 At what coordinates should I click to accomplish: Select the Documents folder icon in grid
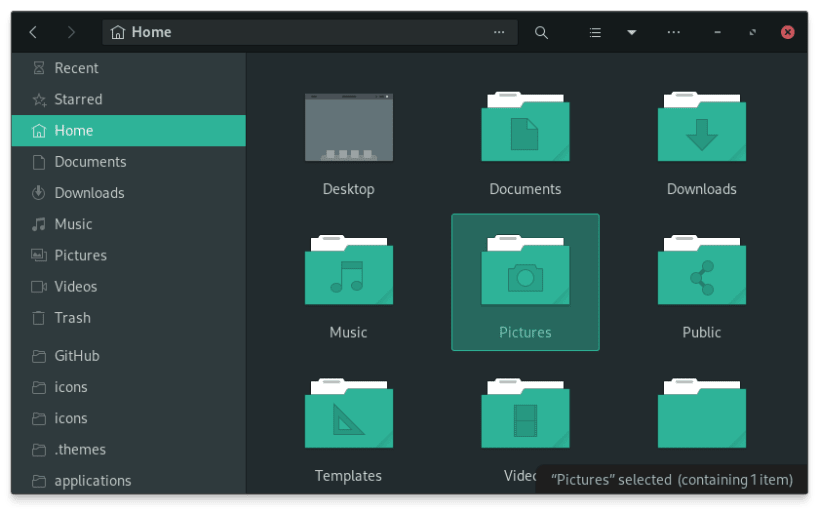525,127
